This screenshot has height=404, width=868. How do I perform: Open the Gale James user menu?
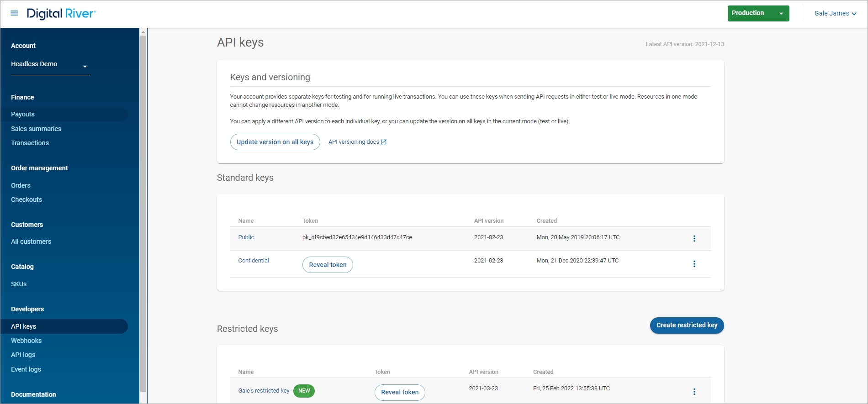click(835, 14)
